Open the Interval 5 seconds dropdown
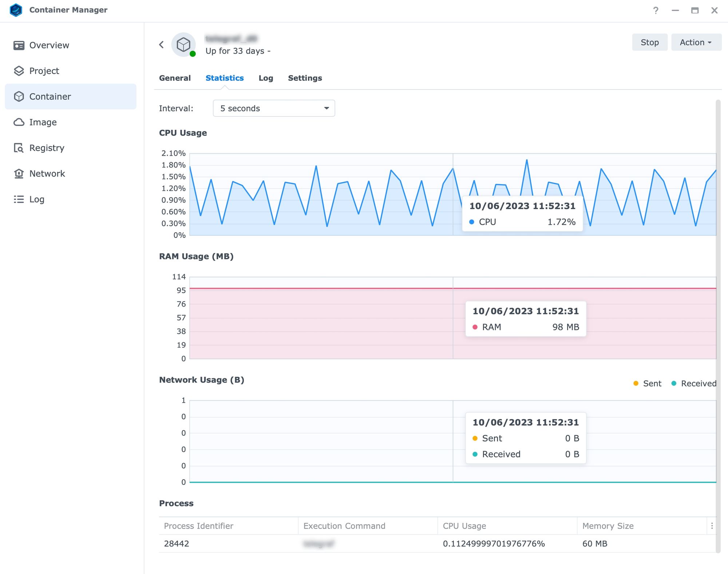728x574 pixels. [x=274, y=108]
